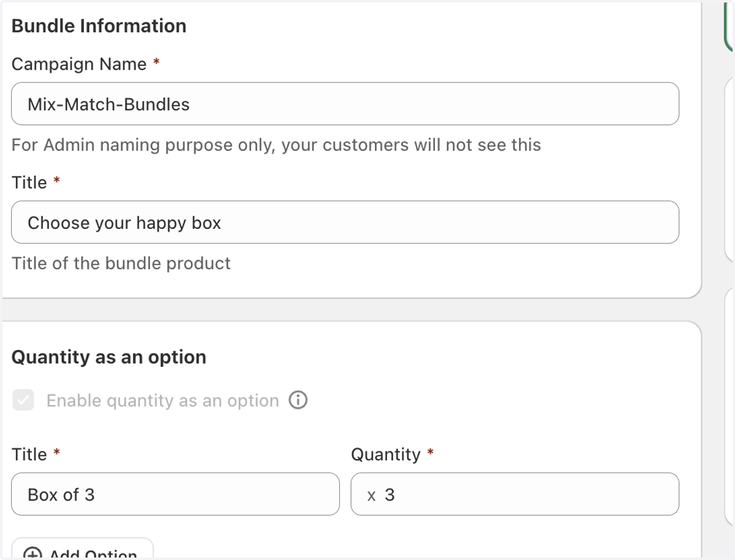Click the info icon beside Enable quantity option
This screenshot has height=560, width=735.
pyautogui.click(x=298, y=400)
